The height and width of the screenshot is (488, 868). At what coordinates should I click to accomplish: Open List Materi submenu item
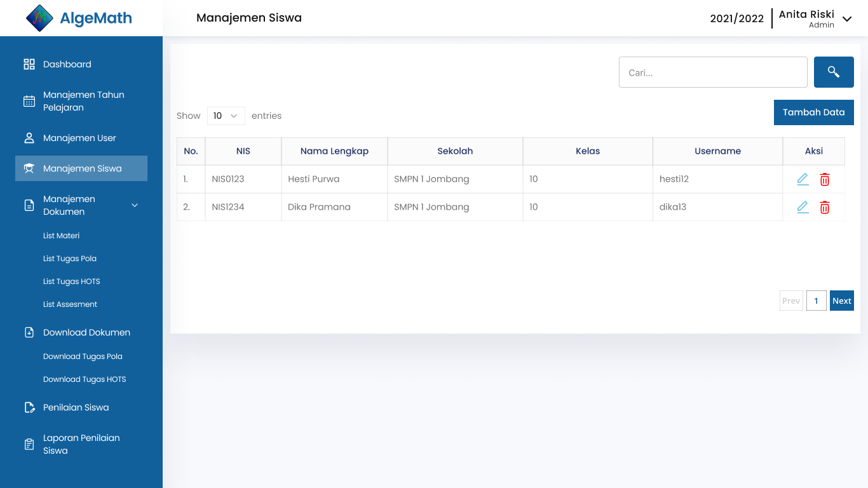tap(62, 236)
